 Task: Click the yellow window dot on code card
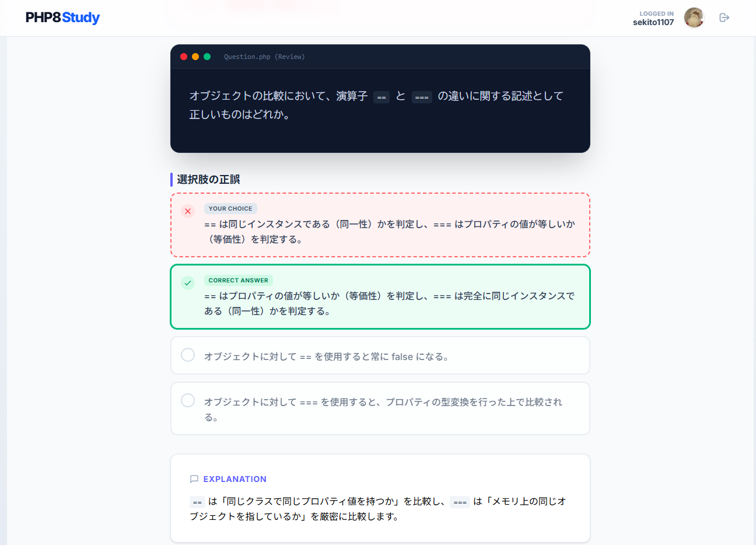[x=195, y=57]
